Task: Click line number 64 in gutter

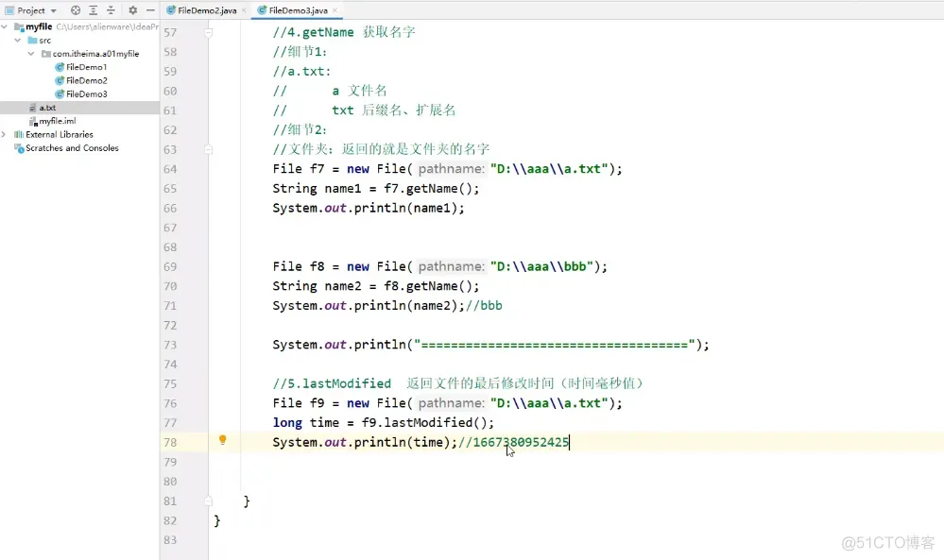Action: pos(170,169)
